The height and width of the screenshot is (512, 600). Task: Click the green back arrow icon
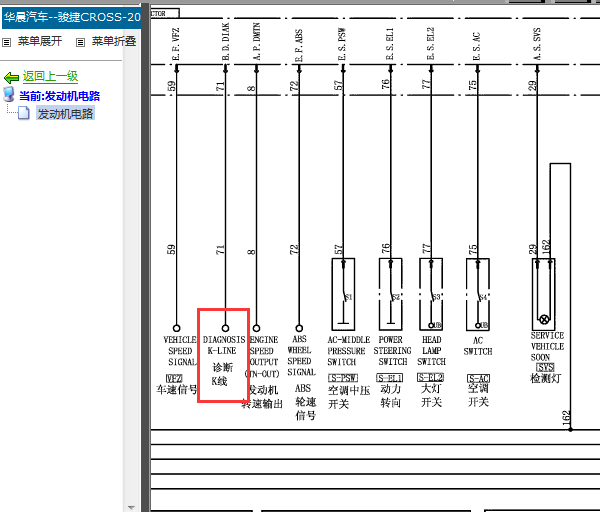click(x=11, y=78)
